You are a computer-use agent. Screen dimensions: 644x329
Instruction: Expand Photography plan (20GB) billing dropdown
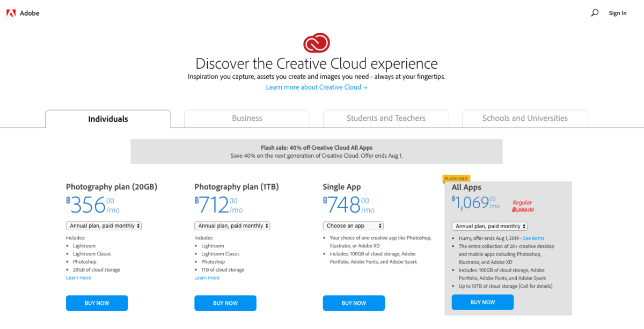coord(104,226)
